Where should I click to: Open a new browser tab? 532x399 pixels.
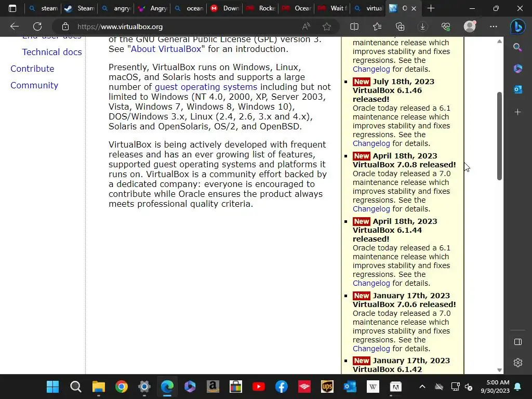coord(431,8)
